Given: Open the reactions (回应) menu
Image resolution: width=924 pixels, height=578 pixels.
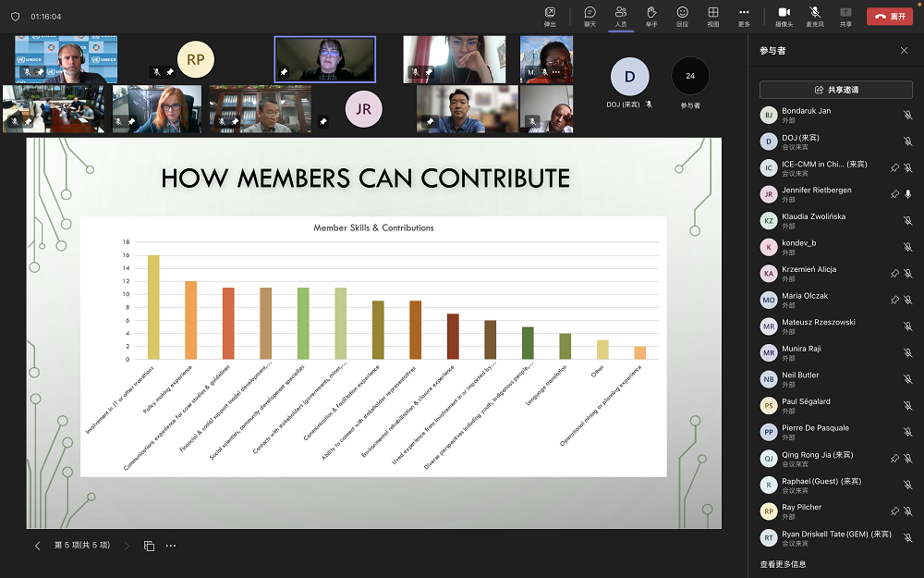Looking at the screenshot, I should point(682,16).
